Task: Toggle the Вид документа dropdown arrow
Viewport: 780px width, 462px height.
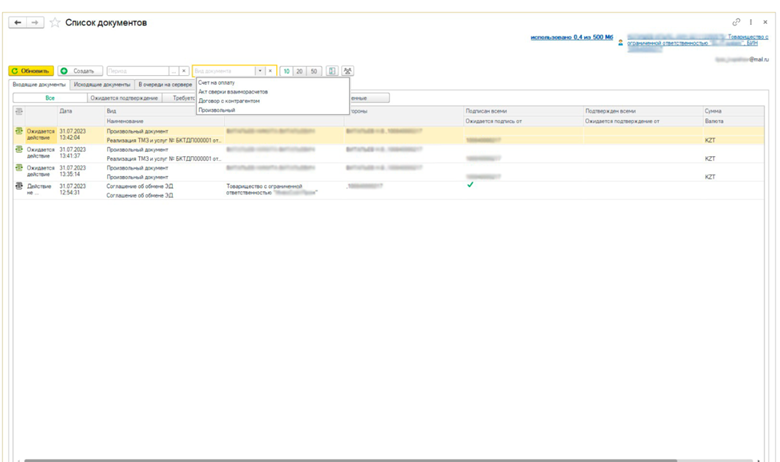Action: pos(259,71)
